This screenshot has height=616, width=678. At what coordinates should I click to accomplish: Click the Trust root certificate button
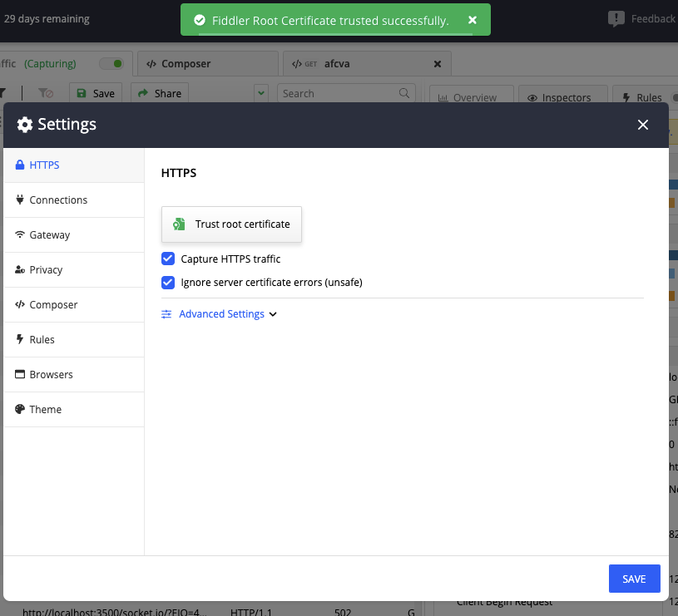(231, 224)
